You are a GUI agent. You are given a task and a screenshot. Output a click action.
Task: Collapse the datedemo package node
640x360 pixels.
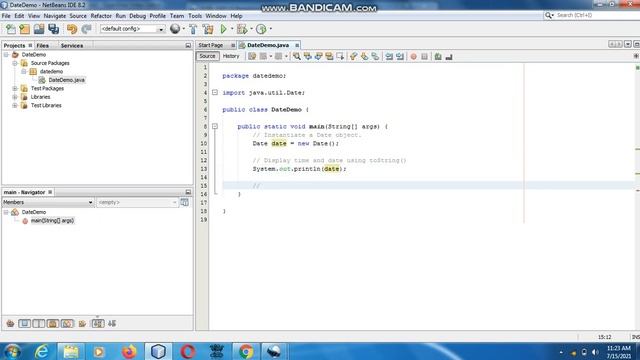coord(24,71)
